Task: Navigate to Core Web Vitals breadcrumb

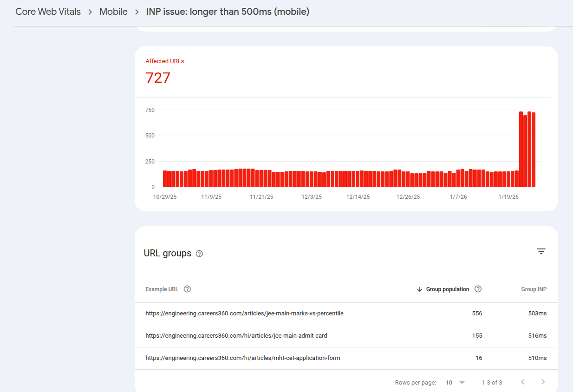Action: coord(48,12)
